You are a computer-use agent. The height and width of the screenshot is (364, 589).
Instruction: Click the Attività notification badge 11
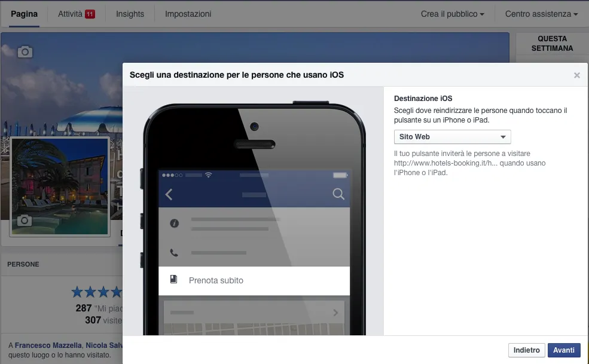pos(90,14)
